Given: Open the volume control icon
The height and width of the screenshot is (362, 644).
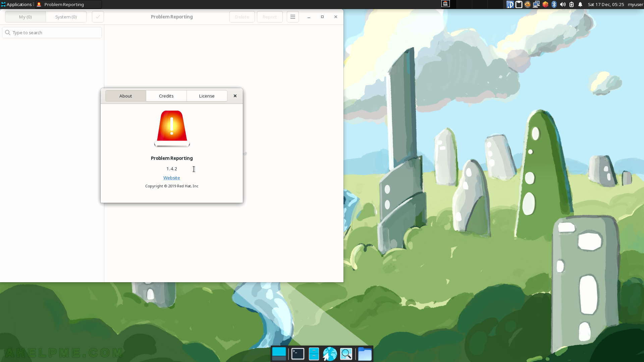Looking at the screenshot, I should [x=563, y=4].
